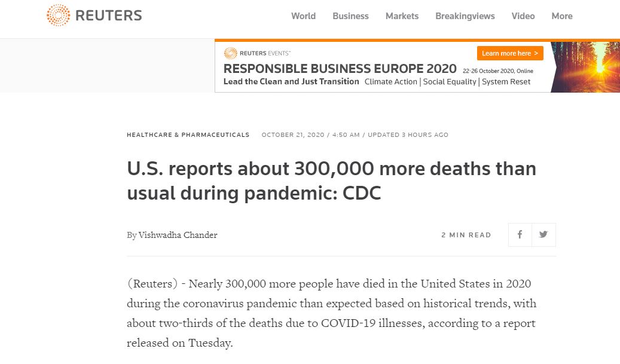
Task: Click the October 21, 2020 timestamp
Action: [293, 135]
